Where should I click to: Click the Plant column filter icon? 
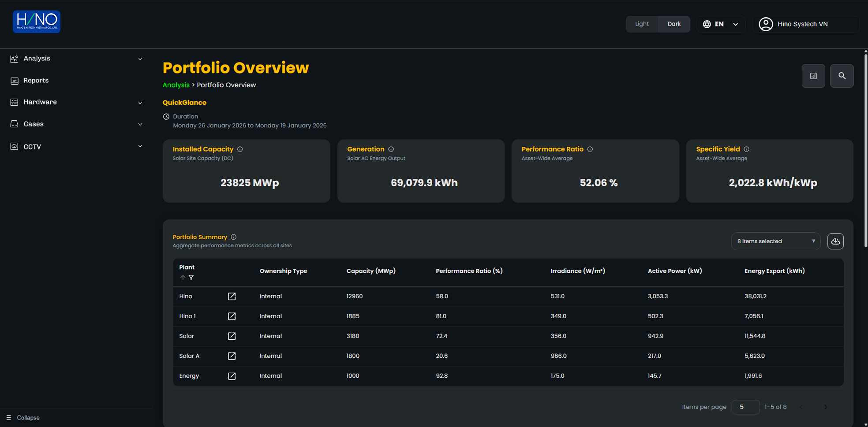pyautogui.click(x=191, y=278)
